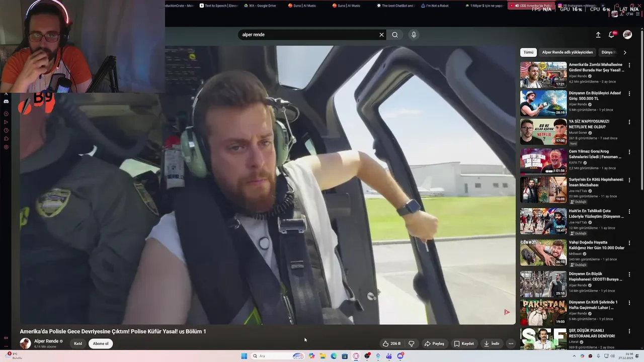
Task: Open Microsoft Edge from taskbar
Action: pos(334,356)
